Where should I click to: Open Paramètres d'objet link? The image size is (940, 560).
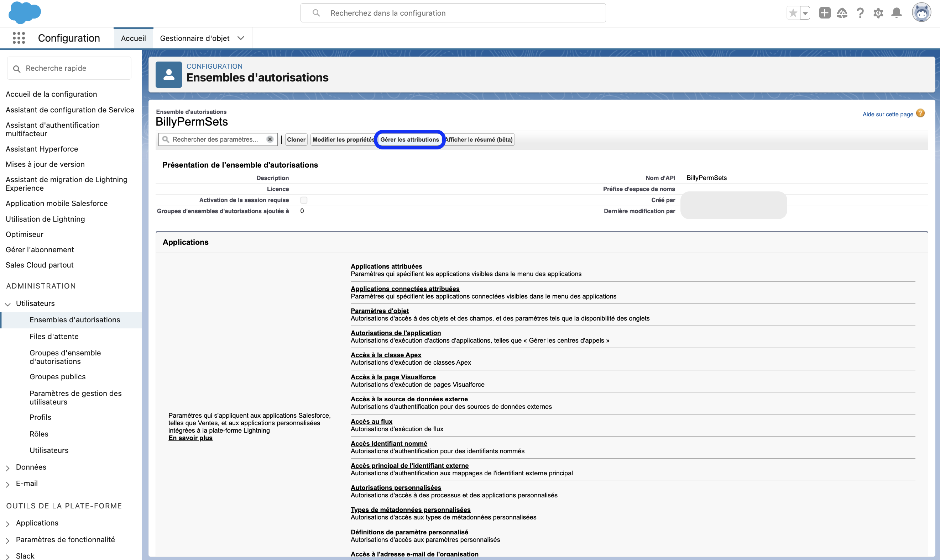(x=380, y=311)
